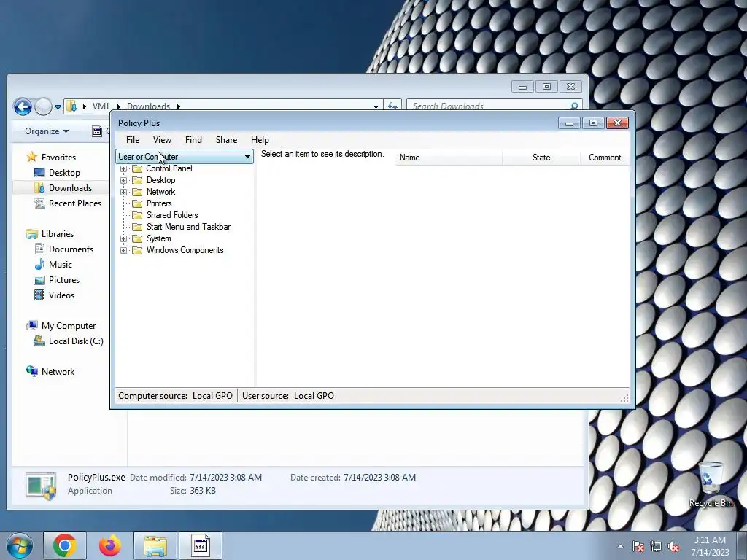Open the Pictures library
The height and width of the screenshot is (560, 747).
[x=64, y=279]
